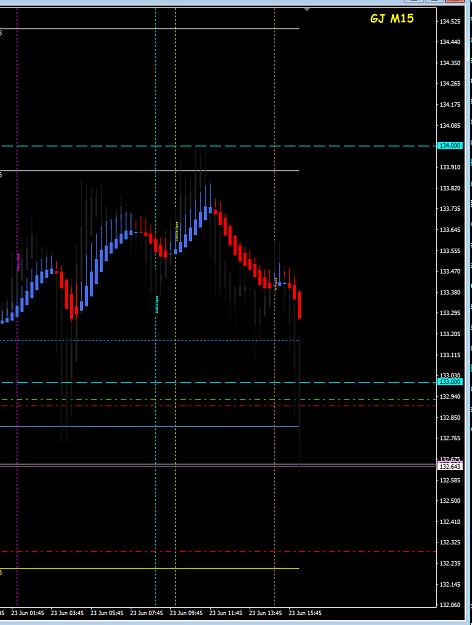Select the yellow horizontal line near 132.235
The height and width of the screenshot is (625, 472).
(x=149, y=568)
